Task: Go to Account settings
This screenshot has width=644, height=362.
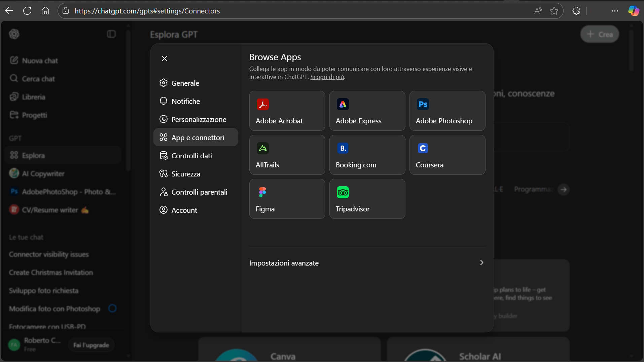Action: [184, 210]
